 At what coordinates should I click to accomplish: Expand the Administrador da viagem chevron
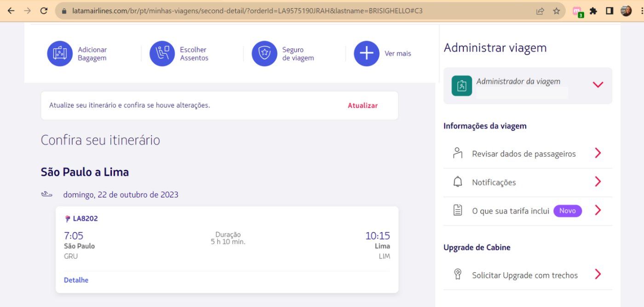(598, 85)
